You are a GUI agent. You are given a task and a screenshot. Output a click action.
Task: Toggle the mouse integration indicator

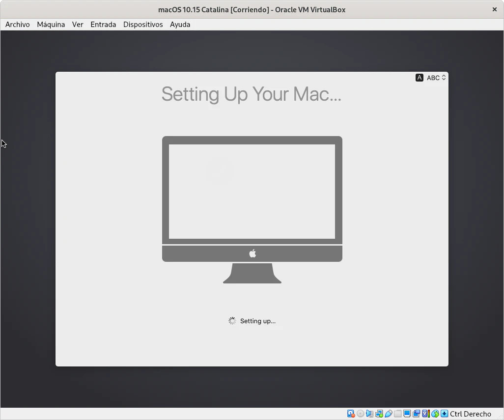click(x=435, y=414)
